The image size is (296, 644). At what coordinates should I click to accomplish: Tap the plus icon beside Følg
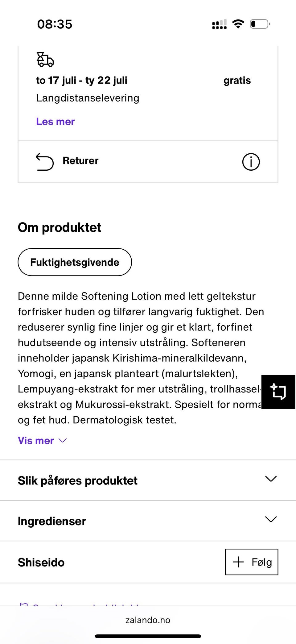point(238,562)
